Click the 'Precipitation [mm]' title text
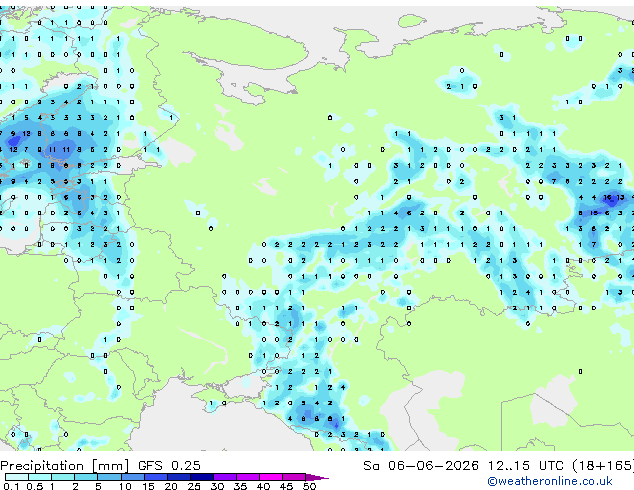Viewport: 634px width, 490px height. tap(65, 466)
